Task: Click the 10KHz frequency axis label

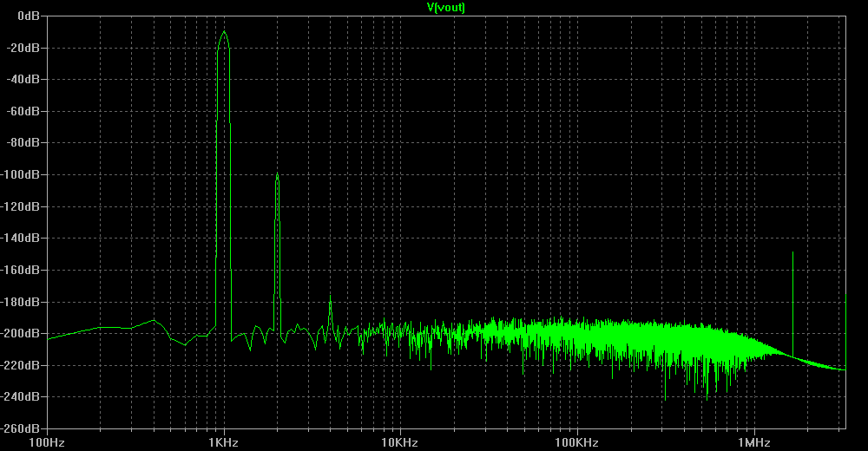Action: [399, 442]
